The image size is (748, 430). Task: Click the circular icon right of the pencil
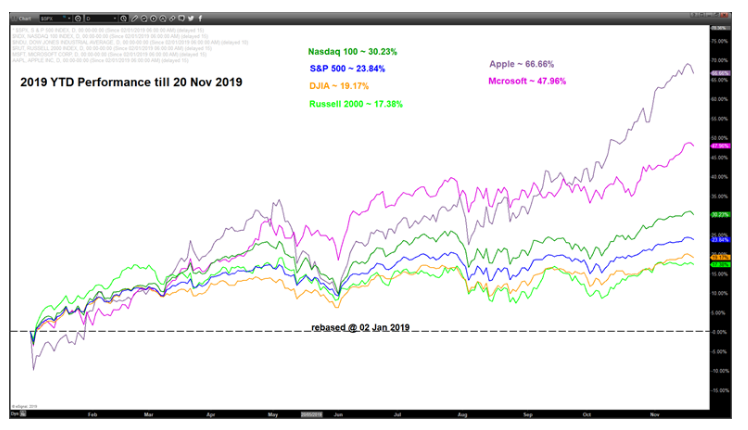144,19
